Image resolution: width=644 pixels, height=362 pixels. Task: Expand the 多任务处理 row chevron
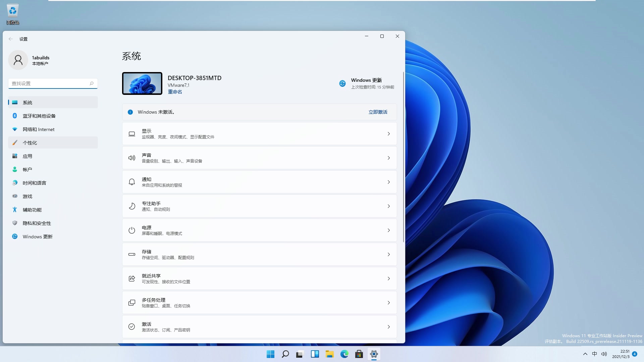point(389,303)
